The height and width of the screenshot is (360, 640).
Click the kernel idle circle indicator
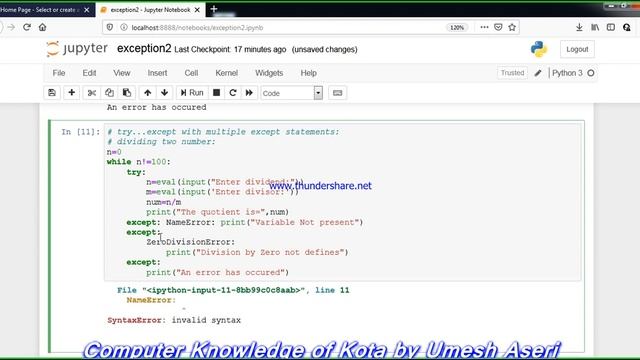[x=591, y=73]
